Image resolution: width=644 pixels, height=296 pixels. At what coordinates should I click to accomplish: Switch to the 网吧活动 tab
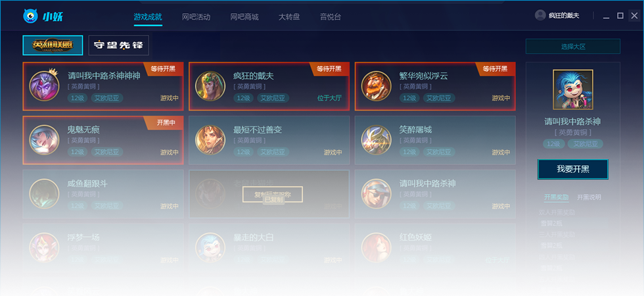coord(196,17)
